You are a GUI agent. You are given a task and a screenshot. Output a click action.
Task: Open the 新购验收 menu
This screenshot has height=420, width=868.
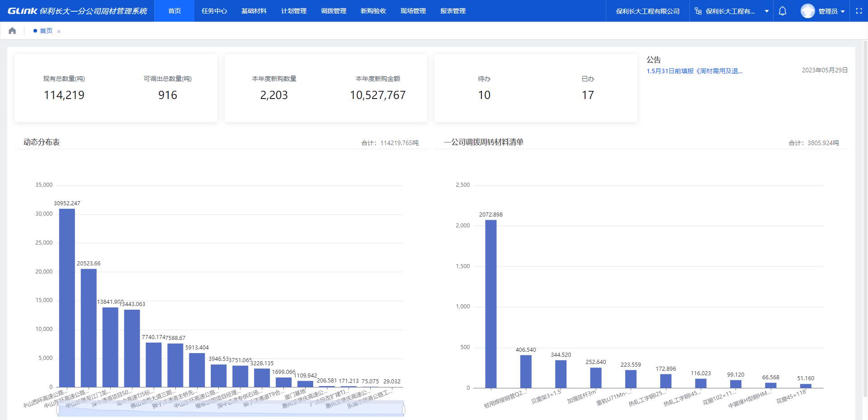373,11
